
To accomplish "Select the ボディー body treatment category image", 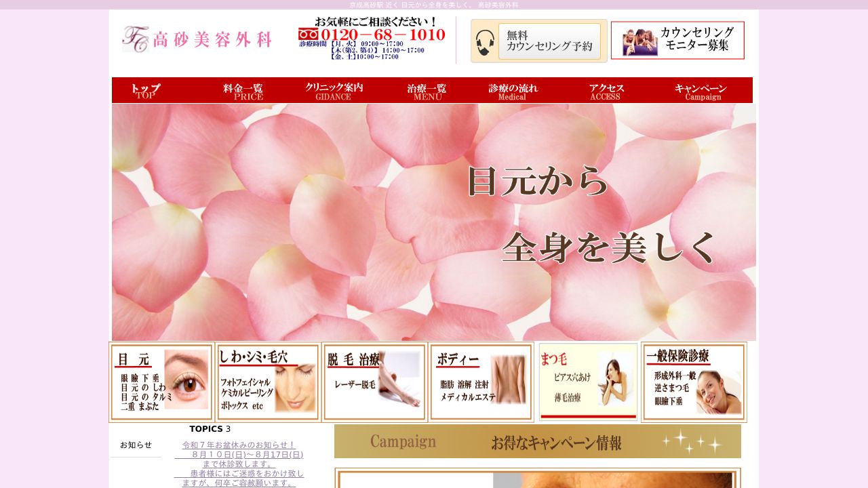I will click(481, 382).
